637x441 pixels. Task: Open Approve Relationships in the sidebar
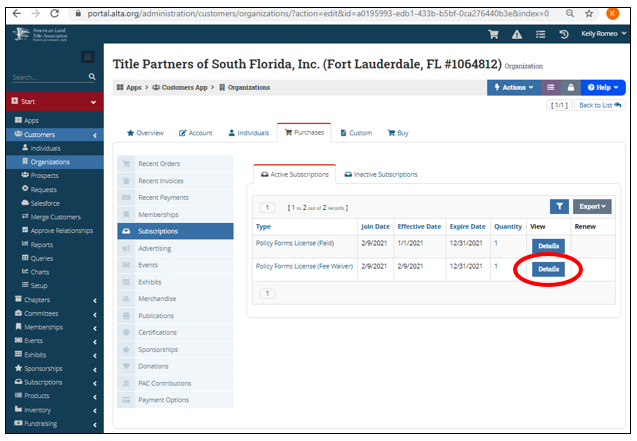pyautogui.click(x=55, y=230)
